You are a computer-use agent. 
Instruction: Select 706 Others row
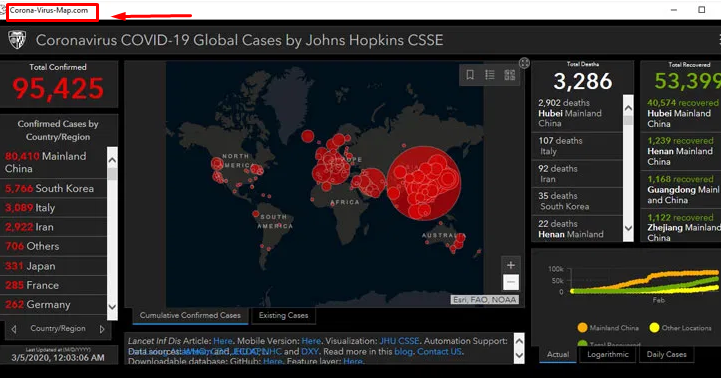(x=53, y=246)
